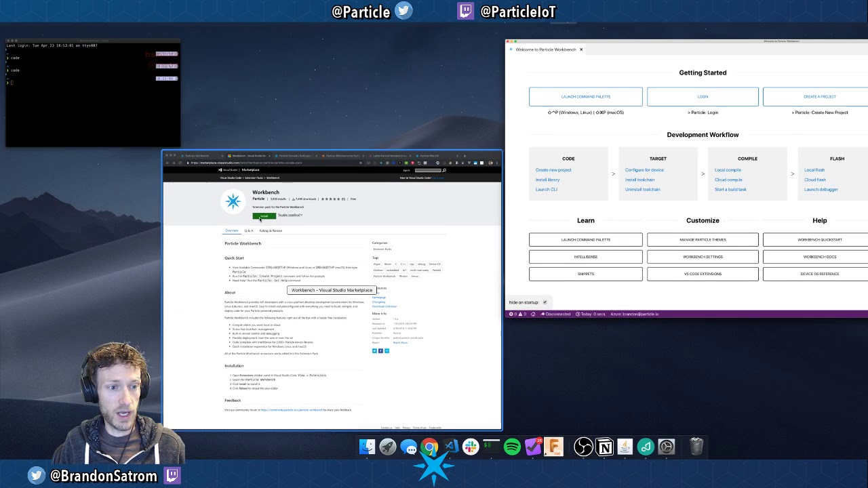Toggle the hide on startup checkbox
This screenshot has width=868, height=488.
(545, 302)
